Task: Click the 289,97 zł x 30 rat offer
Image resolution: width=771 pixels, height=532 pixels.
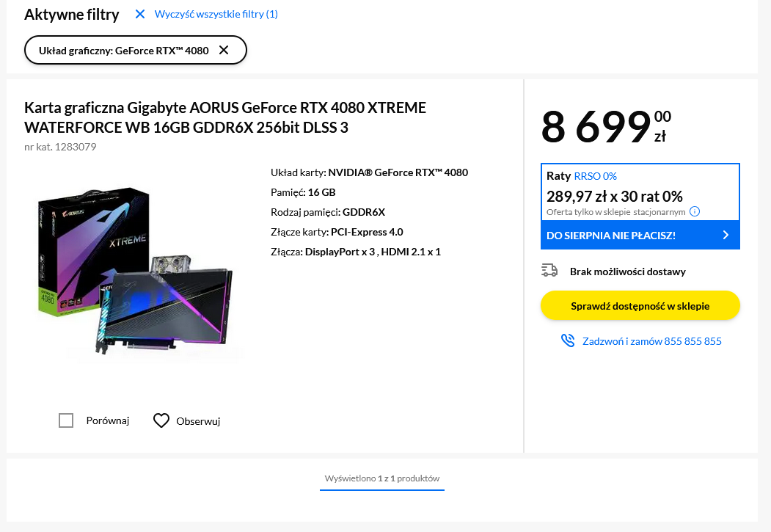Action: click(615, 196)
